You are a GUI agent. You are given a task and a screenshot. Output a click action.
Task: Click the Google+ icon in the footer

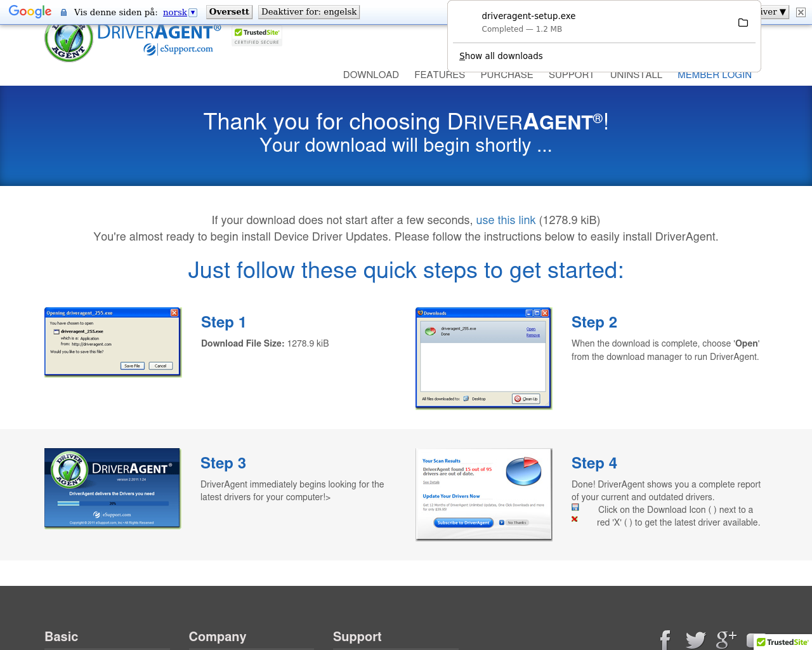tap(726, 639)
